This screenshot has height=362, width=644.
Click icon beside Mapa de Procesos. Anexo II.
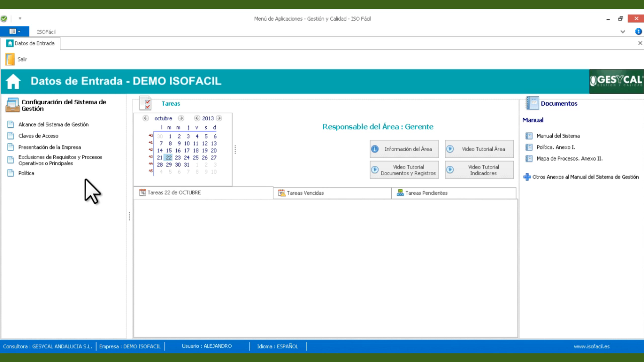point(529,159)
